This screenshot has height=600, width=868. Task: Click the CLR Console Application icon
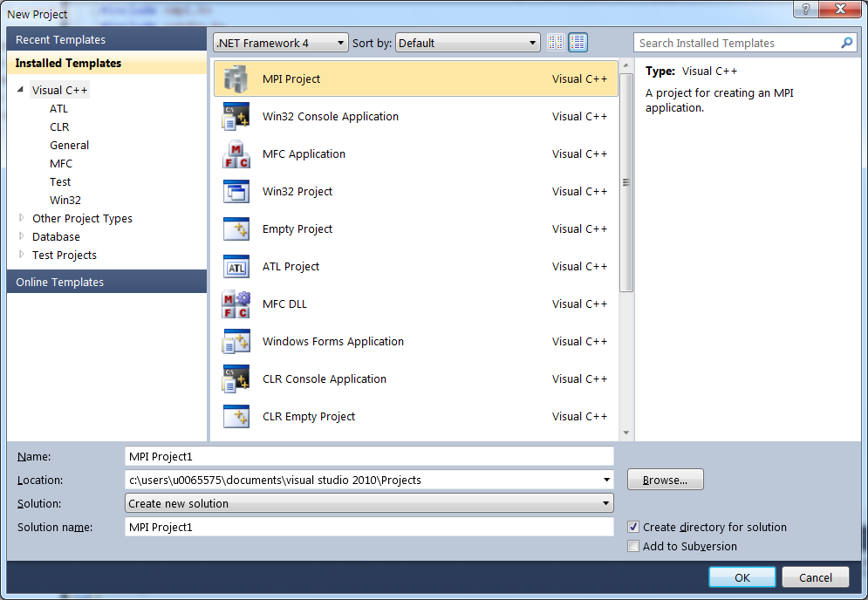pyautogui.click(x=236, y=379)
